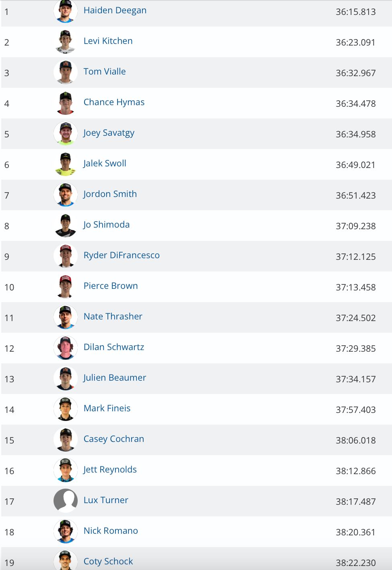Viewport: 392px width, 570px height.
Task: Click Haiden Deegan's time 36:15.813
Action: 356,12
